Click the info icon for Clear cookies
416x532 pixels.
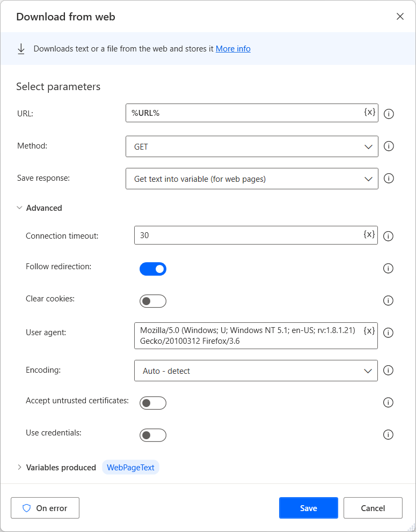[x=389, y=300]
